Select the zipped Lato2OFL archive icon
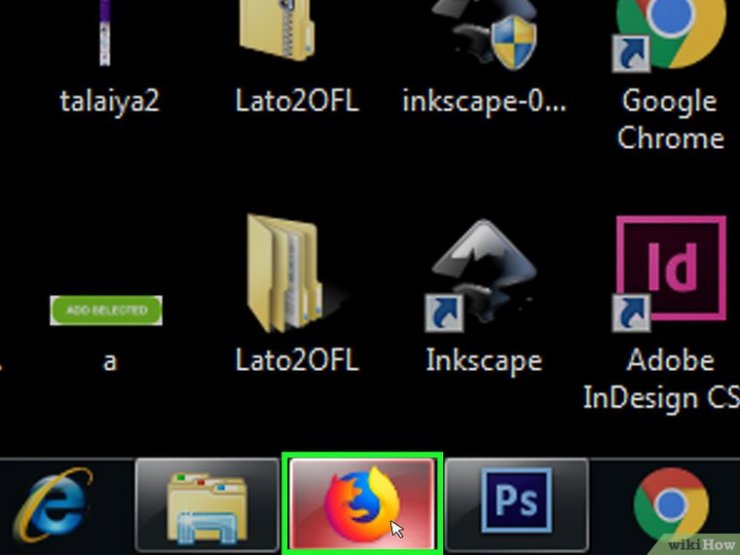 point(278,31)
